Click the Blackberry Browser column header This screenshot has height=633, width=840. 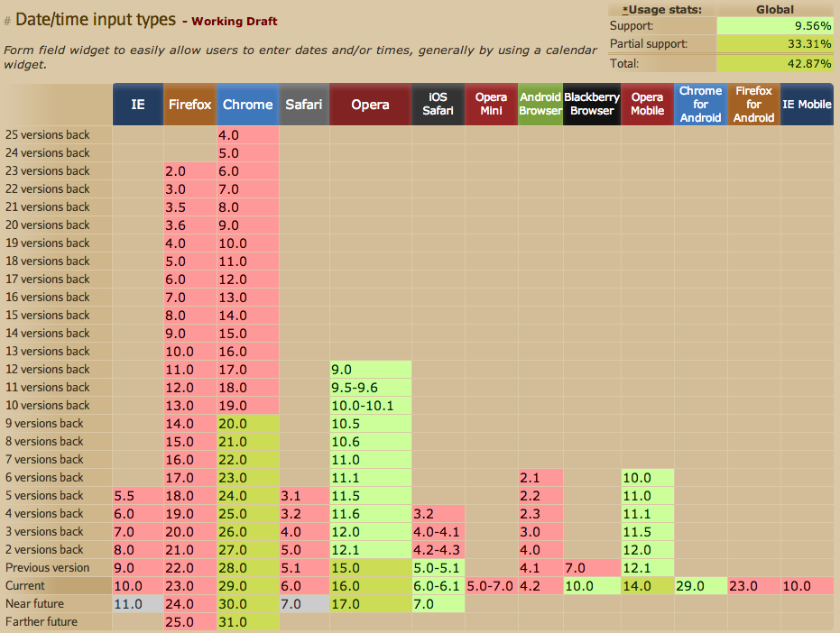pyautogui.click(x=592, y=104)
